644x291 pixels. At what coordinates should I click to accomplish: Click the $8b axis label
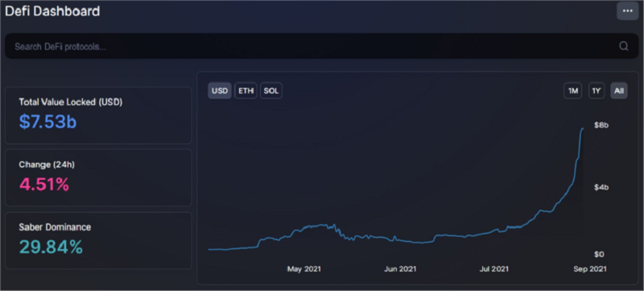[601, 126]
